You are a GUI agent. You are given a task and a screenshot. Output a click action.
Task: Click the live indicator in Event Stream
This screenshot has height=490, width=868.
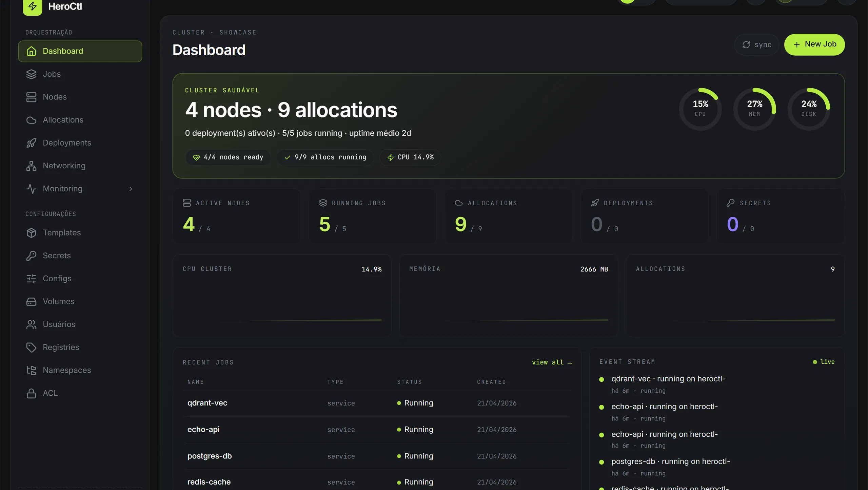pos(824,362)
